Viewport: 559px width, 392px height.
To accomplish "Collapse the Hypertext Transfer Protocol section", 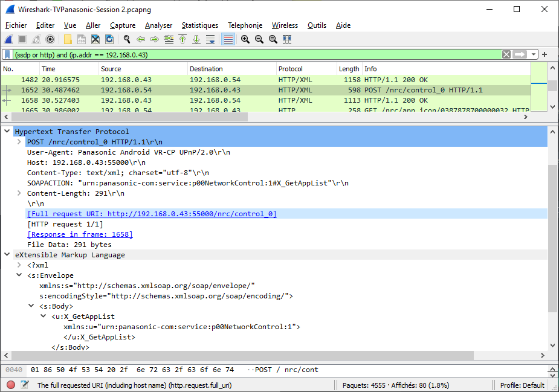I will [7, 131].
